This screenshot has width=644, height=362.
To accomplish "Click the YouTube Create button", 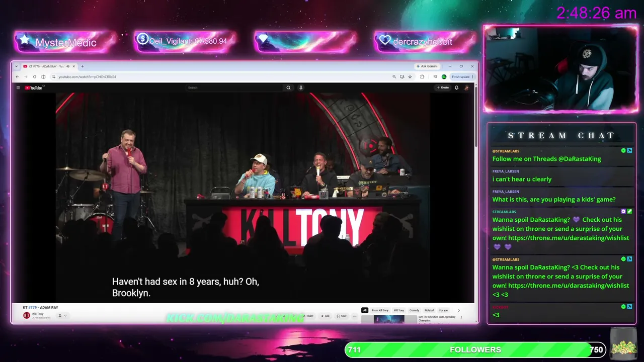I will (x=443, y=87).
